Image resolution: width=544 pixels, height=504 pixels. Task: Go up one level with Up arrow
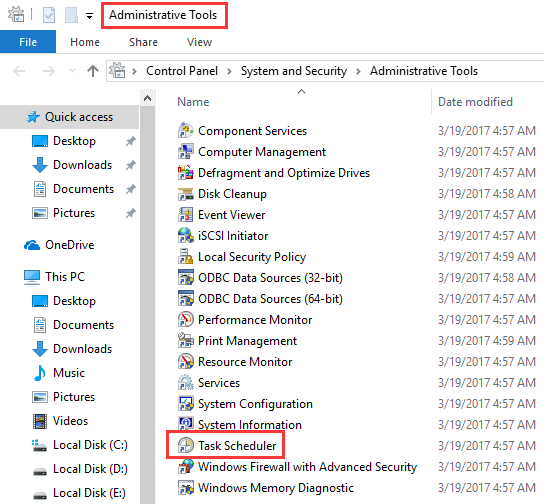tap(93, 71)
